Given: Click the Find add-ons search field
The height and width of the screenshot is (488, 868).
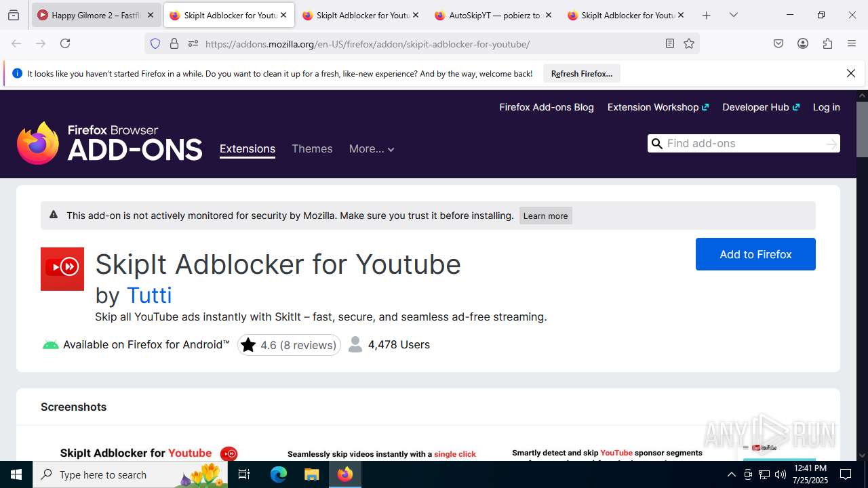Looking at the screenshot, I should (744, 143).
